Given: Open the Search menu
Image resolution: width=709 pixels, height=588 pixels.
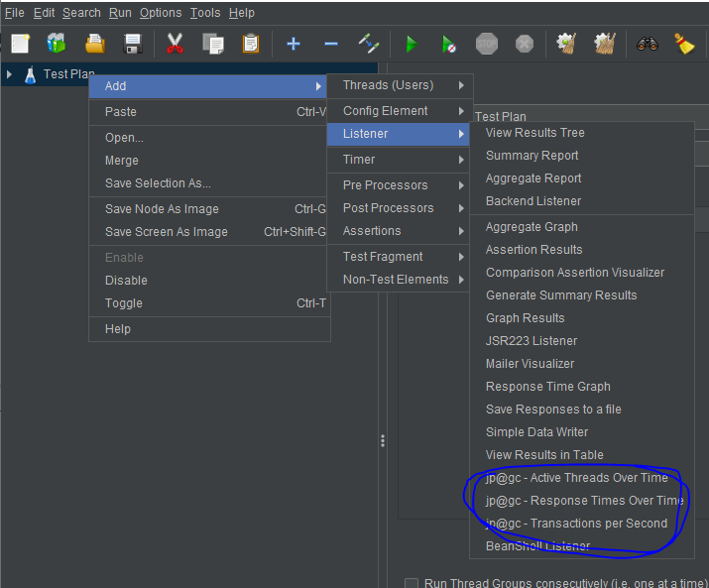Looking at the screenshot, I should pos(81,13).
